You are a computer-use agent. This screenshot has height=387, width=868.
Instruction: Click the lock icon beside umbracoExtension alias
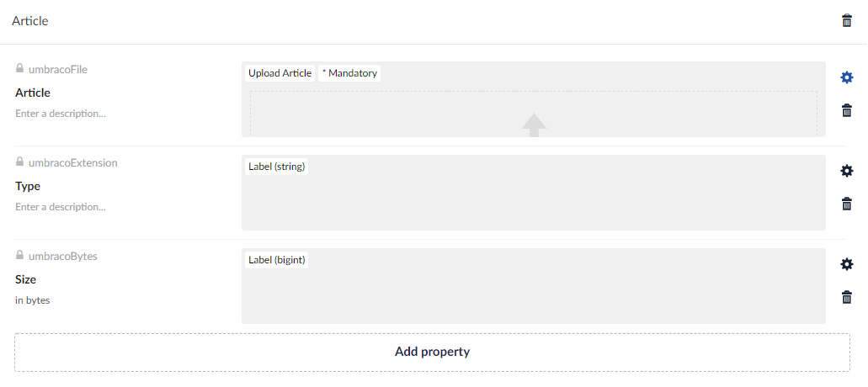(x=19, y=162)
